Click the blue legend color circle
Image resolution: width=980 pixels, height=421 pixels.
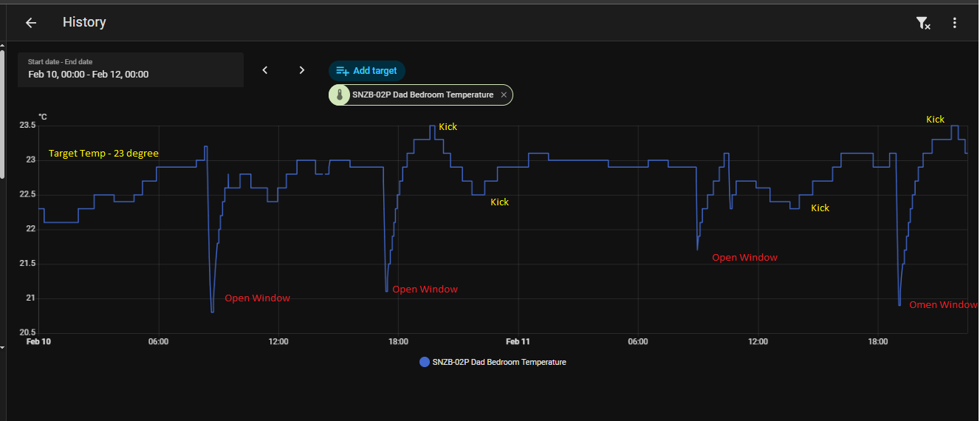(x=425, y=362)
